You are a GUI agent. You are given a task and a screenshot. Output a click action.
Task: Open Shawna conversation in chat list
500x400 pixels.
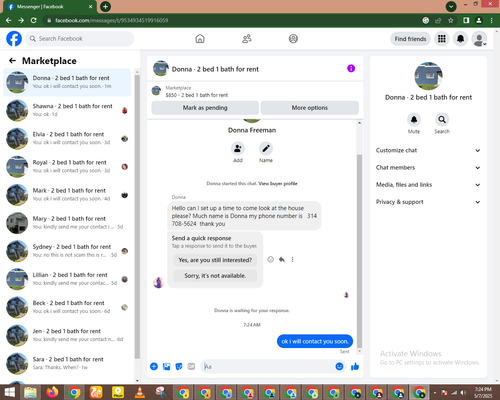pos(67,110)
